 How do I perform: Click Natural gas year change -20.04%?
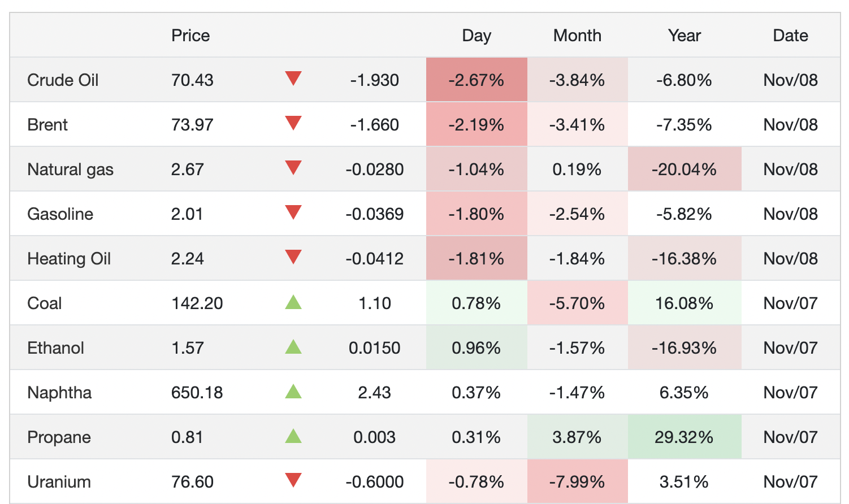pyautogui.click(x=685, y=170)
